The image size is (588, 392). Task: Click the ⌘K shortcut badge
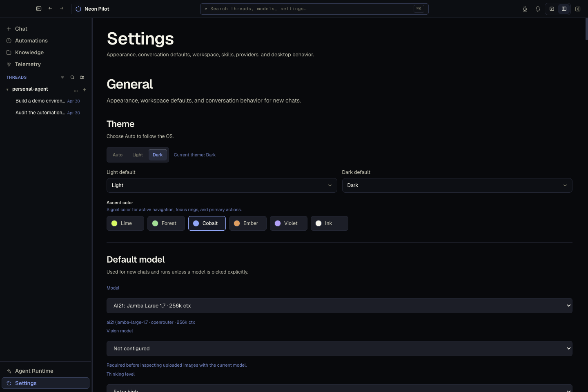[x=419, y=9]
